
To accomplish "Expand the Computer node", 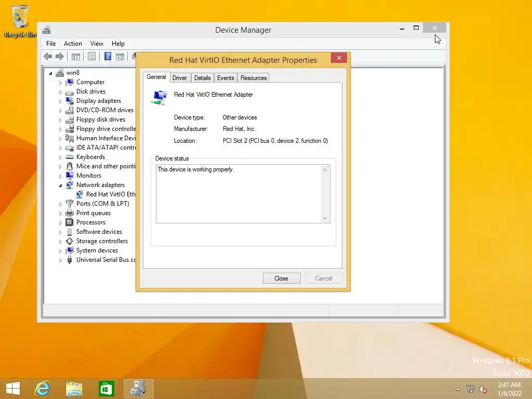I will (x=60, y=83).
